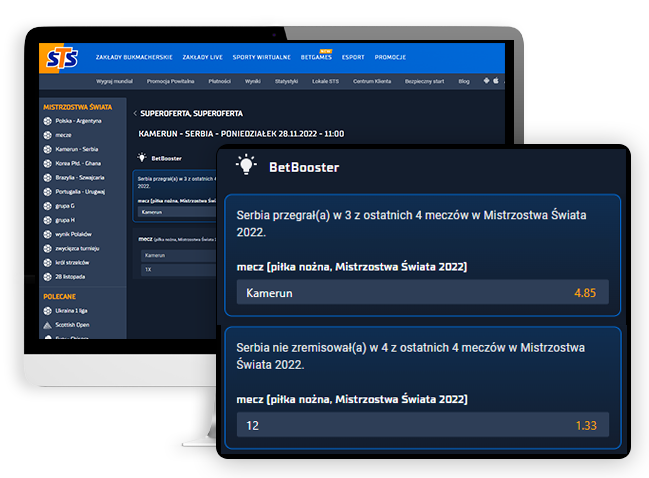Select mecze in sidebar
The width and height of the screenshot is (649, 478).
pos(63,135)
